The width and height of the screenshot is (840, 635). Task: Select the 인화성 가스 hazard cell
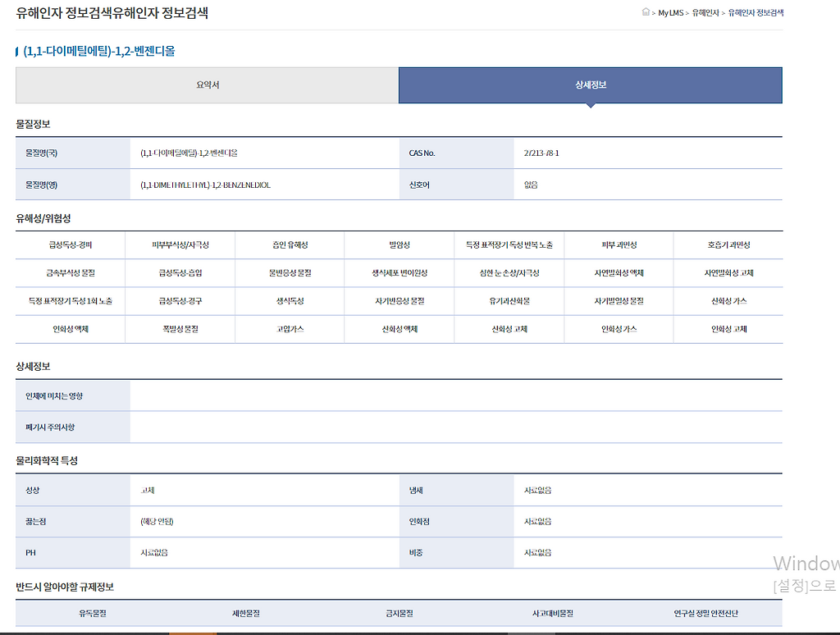click(619, 329)
